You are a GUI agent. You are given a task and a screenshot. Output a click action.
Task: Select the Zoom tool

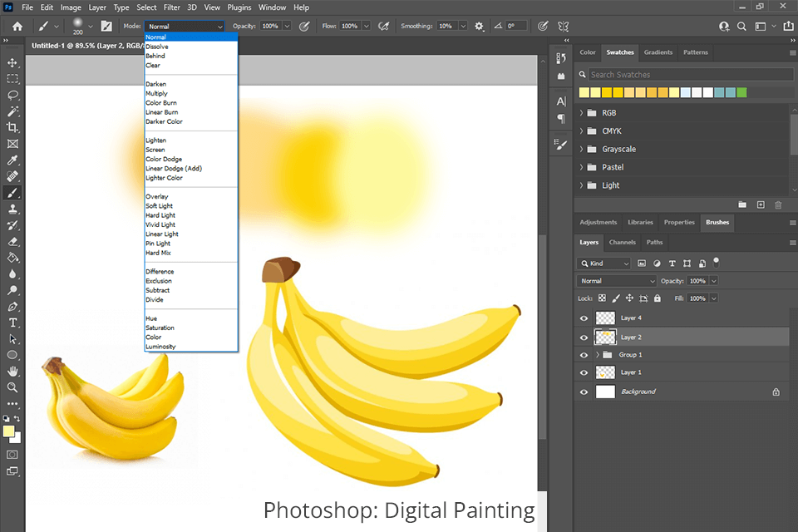(12, 388)
